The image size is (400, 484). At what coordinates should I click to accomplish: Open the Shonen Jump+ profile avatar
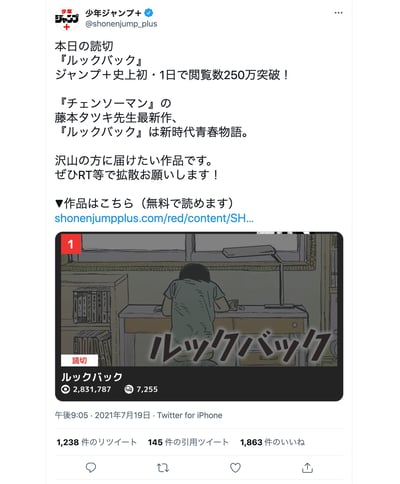click(67, 19)
